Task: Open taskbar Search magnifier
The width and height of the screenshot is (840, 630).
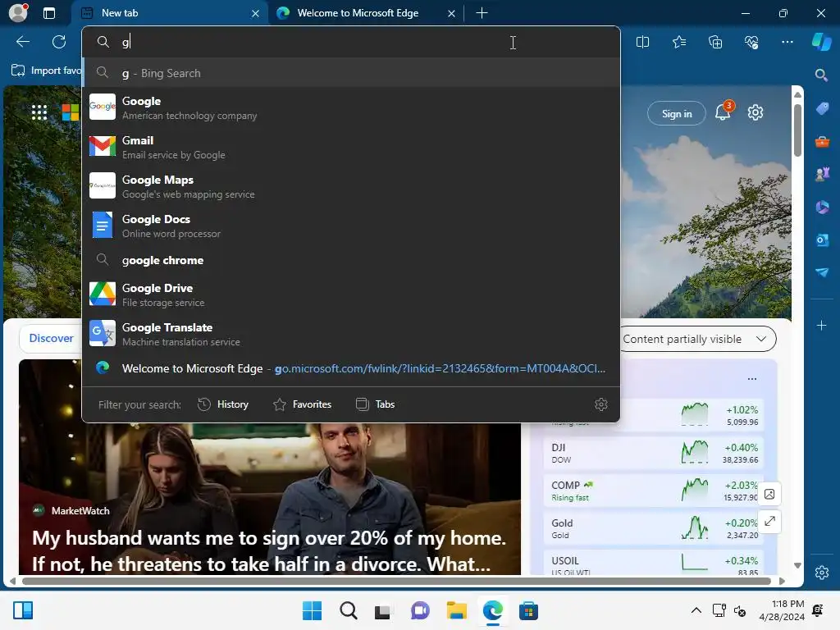Action: pos(348,610)
